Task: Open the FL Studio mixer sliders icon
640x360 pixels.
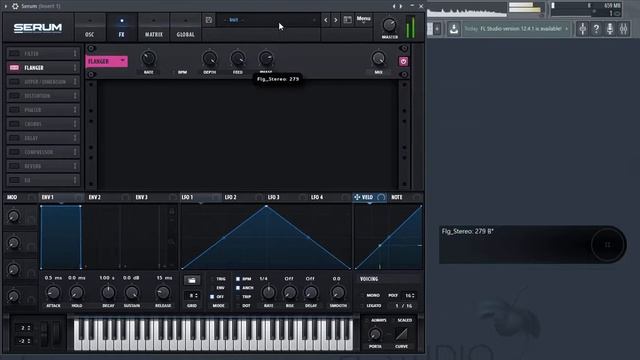Action: pos(624,29)
